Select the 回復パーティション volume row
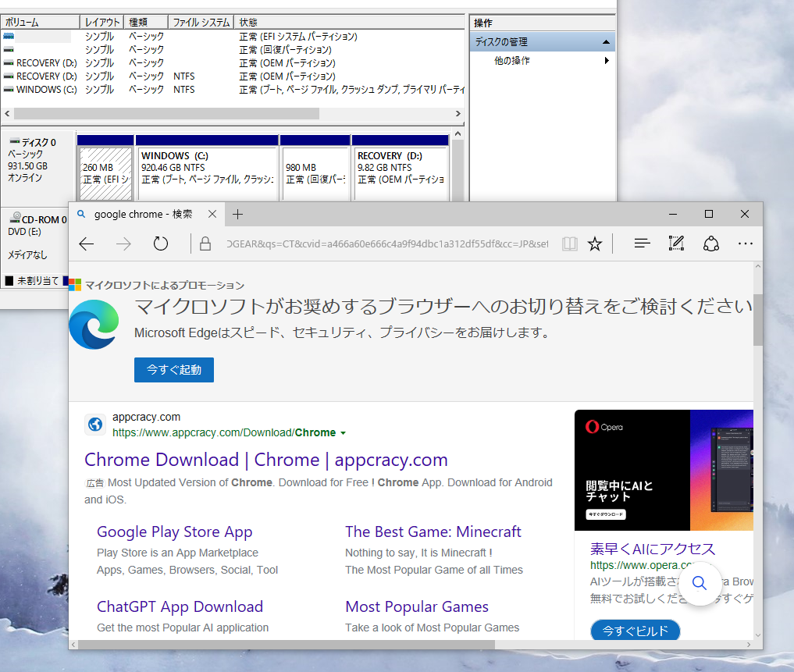The width and height of the screenshot is (794, 672). click(x=233, y=50)
